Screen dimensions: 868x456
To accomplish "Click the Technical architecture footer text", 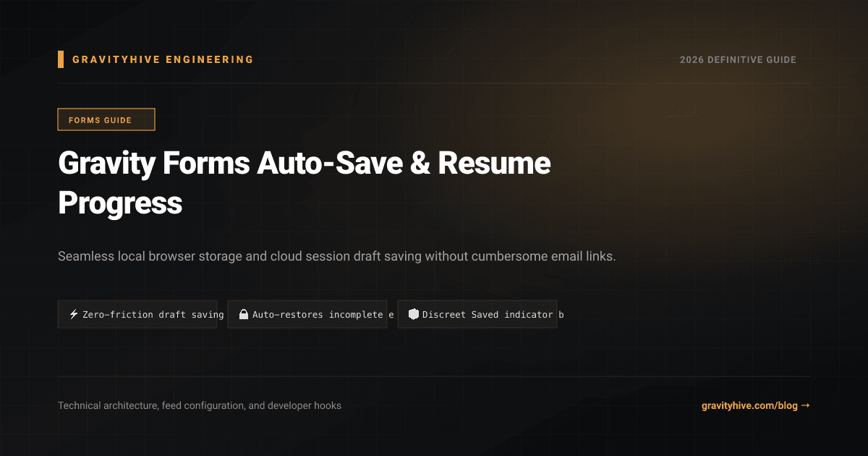I will 200,405.
